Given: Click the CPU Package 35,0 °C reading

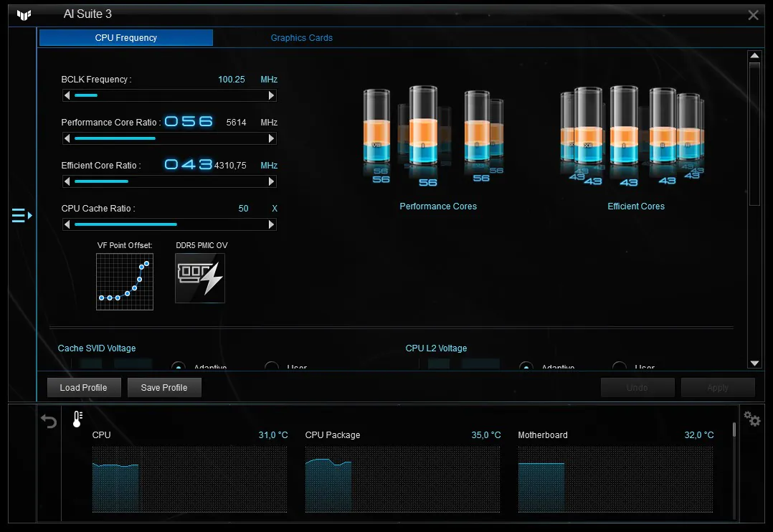Looking at the screenshot, I should pos(486,435).
